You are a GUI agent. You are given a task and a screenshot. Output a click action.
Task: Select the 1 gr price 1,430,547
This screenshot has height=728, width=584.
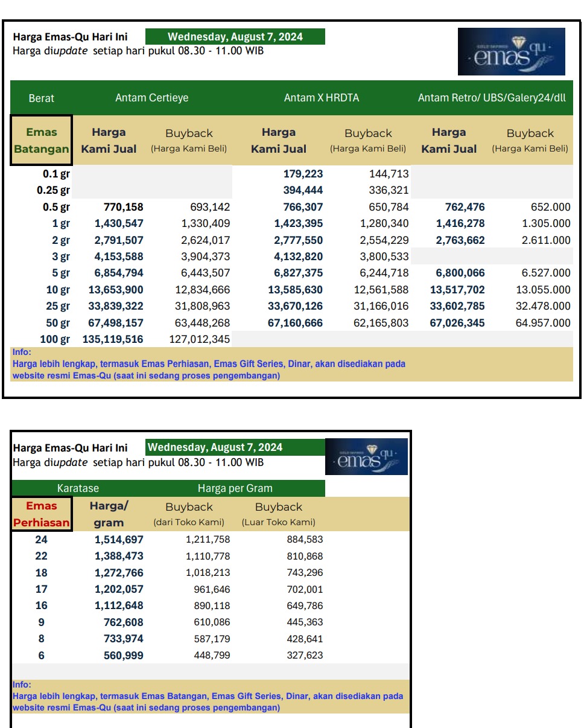click(x=119, y=223)
